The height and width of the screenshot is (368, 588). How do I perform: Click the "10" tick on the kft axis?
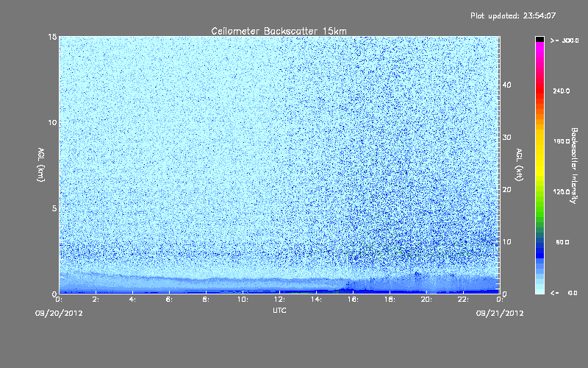click(506, 242)
